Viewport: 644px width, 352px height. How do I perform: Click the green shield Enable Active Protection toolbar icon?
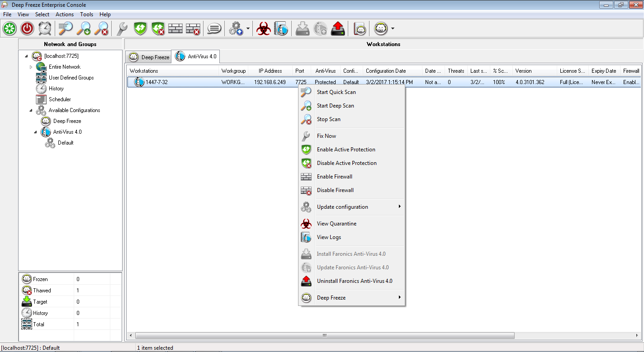[x=141, y=28]
